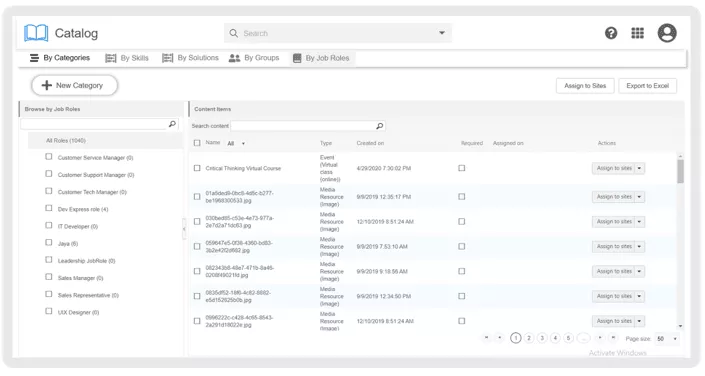Image resolution: width=705 pixels, height=376 pixels.
Task: Switch to the By Groups tab
Action: tap(254, 58)
